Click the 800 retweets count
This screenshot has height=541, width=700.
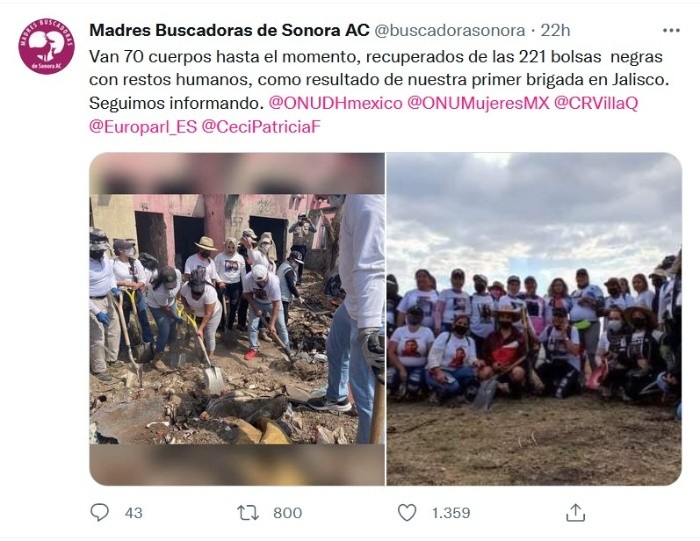(288, 513)
